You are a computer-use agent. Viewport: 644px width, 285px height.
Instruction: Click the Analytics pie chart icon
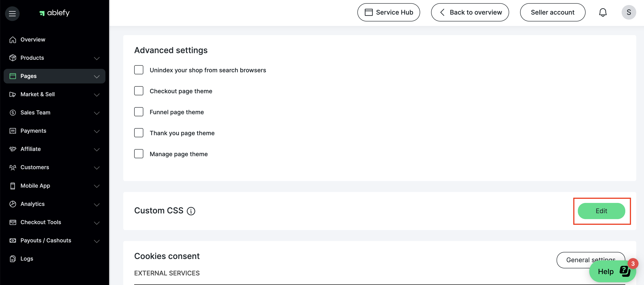[13, 204]
